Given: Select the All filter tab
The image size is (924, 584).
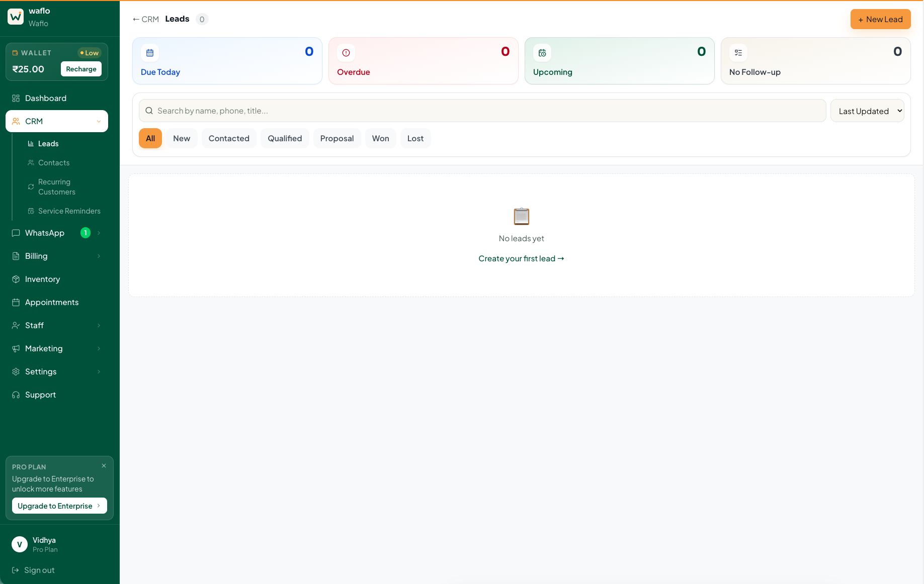Looking at the screenshot, I should 150,138.
